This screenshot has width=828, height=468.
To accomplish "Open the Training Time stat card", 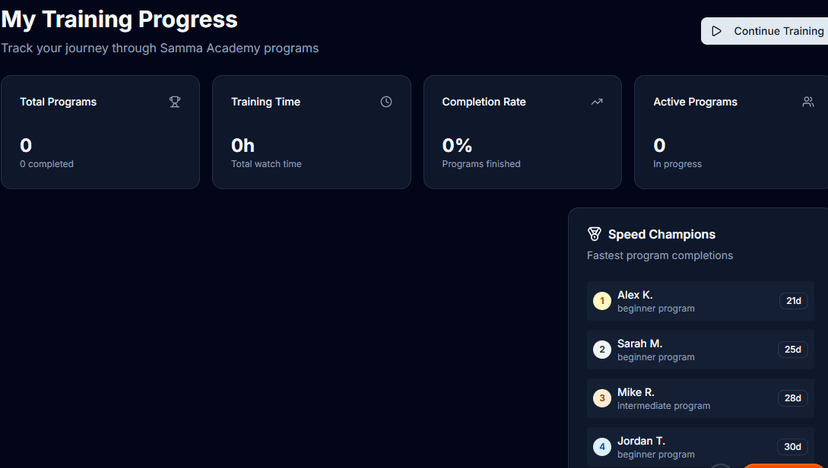I will click(311, 132).
